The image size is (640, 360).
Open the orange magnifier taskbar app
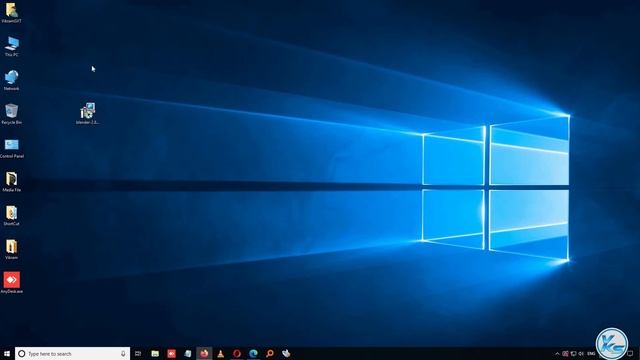(x=270, y=353)
